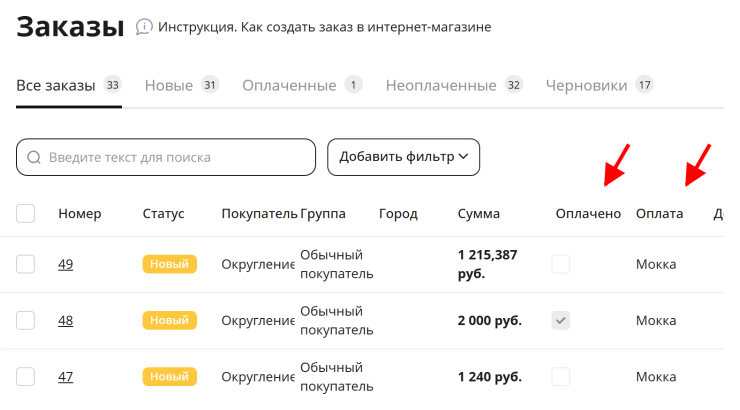Tick the select-all checkbox in table header
The height and width of the screenshot is (410, 740).
[x=25, y=213]
